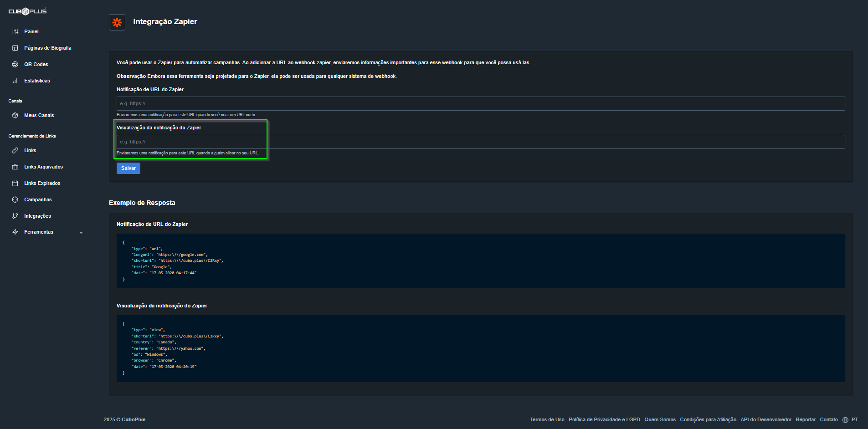The width and height of the screenshot is (868, 429).
Task: Go to Páginas de Biografia
Action: coord(48,48)
